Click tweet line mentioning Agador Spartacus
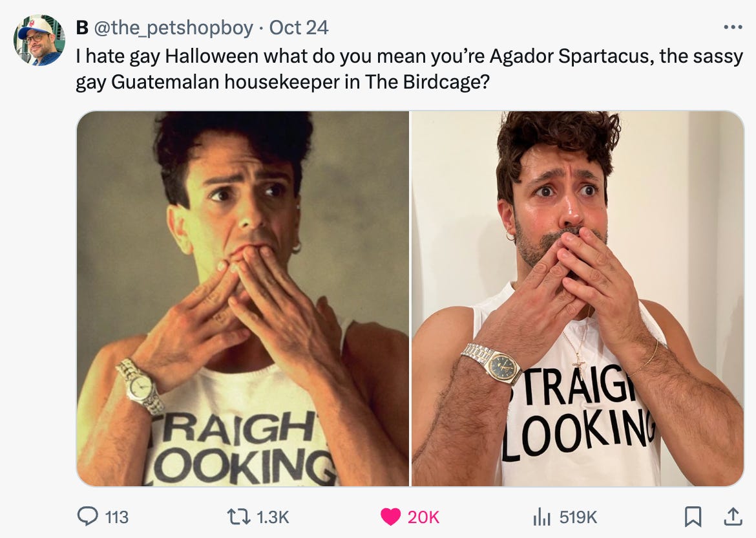The width and height of the screenshot is (756, 538). [410, 56]
